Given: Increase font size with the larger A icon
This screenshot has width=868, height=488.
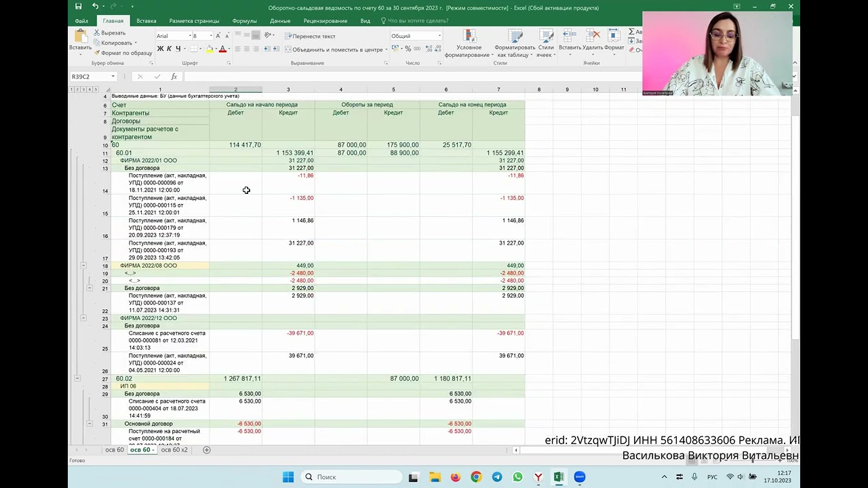Looking at the screenshot, I should 218,36.
